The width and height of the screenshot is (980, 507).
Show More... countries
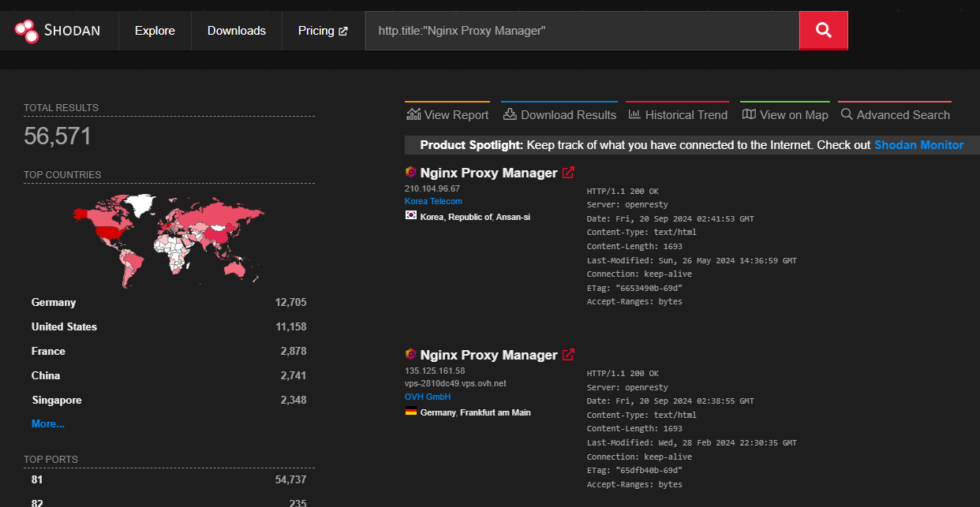click(x=48, y=423)
